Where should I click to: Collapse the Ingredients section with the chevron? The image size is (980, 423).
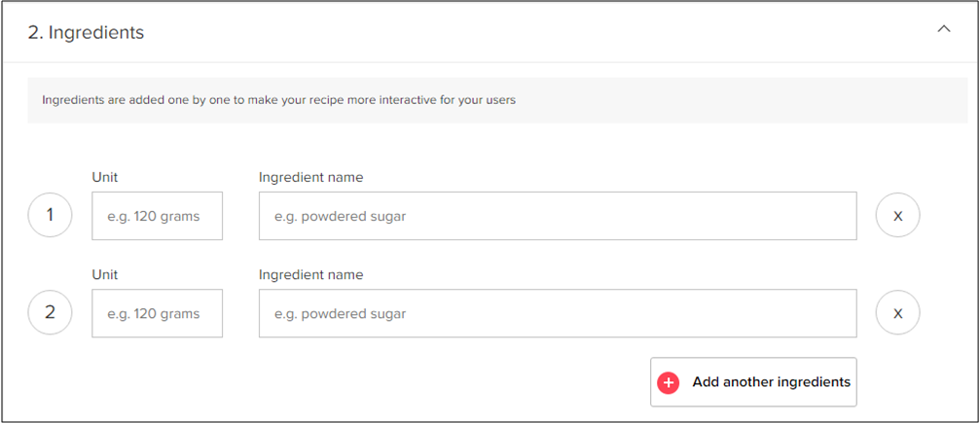click(944, 29)
